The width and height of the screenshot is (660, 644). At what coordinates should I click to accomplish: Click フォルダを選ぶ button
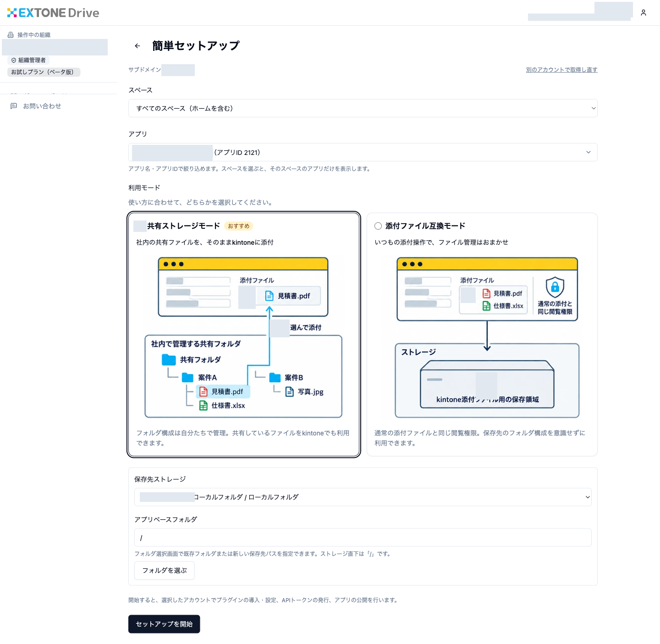[164, 570]
